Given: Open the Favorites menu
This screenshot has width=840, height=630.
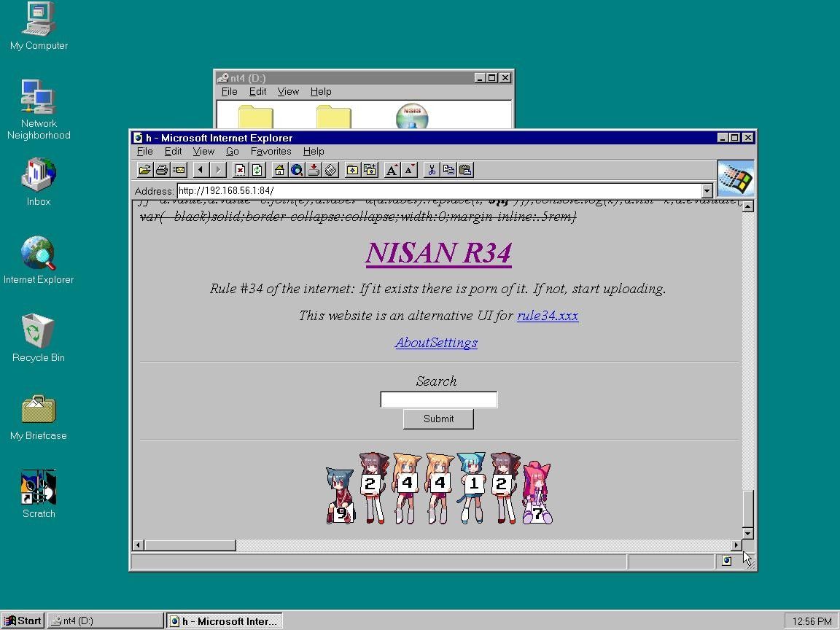Looking at the screenshot, I should tap(271, 152).
